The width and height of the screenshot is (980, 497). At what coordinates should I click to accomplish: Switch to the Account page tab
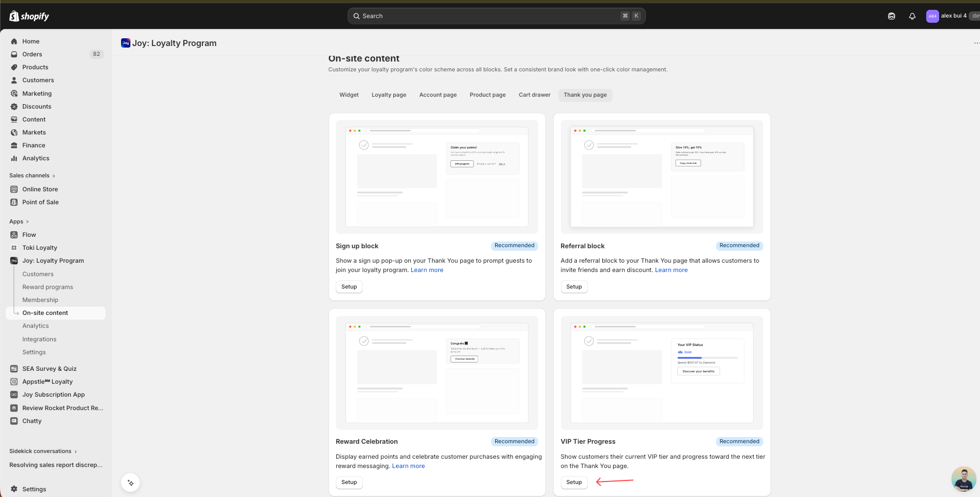click(438, 95)
